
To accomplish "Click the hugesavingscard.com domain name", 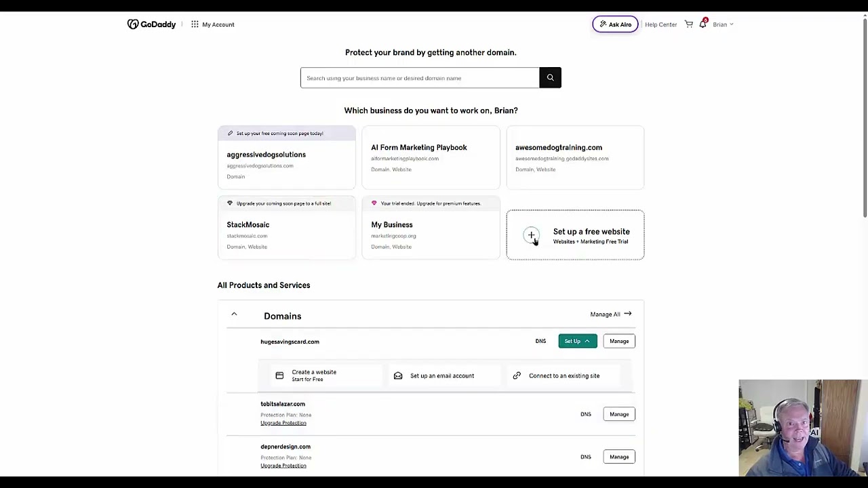I will coord(290,342).
